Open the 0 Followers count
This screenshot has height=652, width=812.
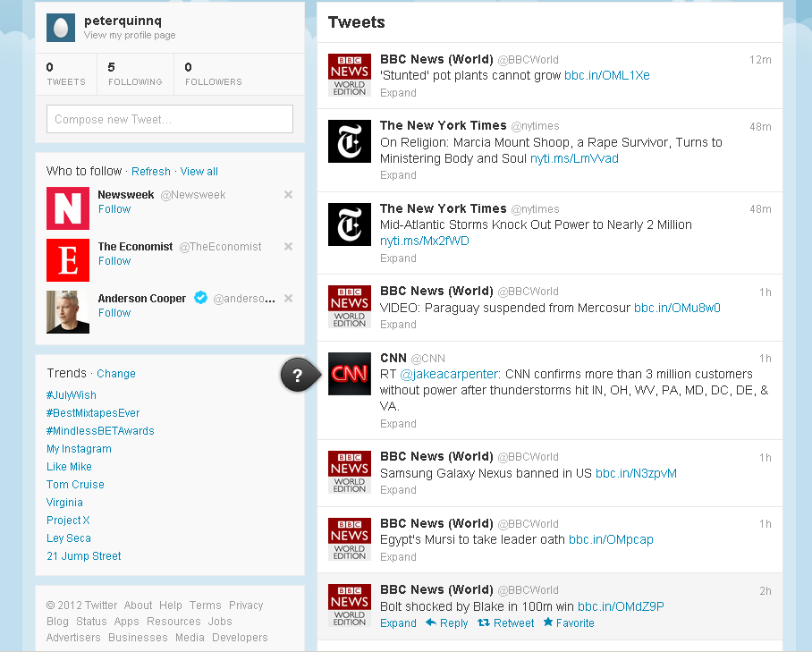click(214, 74)
